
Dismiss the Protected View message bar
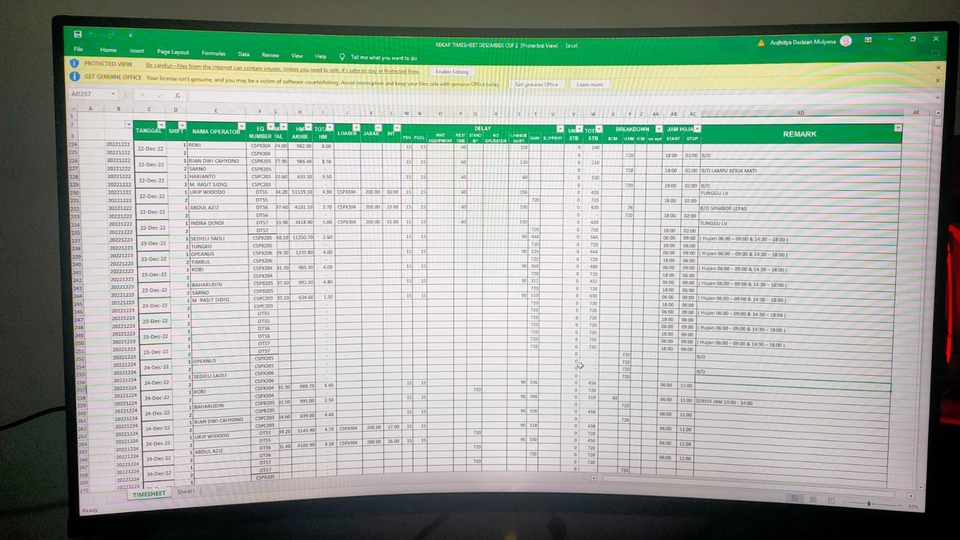(x=938, y=67)
